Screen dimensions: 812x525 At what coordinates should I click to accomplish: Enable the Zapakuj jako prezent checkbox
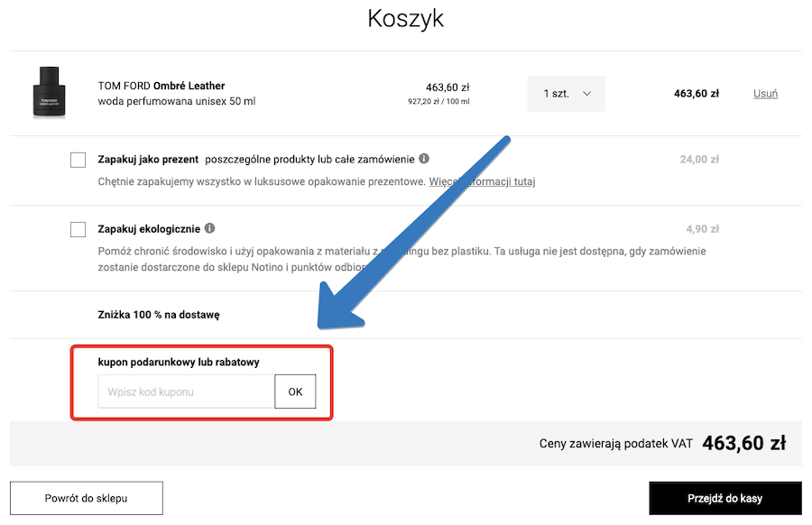point(78,160)
